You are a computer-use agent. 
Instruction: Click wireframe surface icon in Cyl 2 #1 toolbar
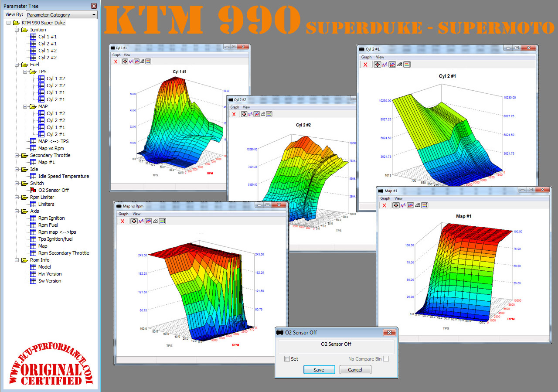400,64
